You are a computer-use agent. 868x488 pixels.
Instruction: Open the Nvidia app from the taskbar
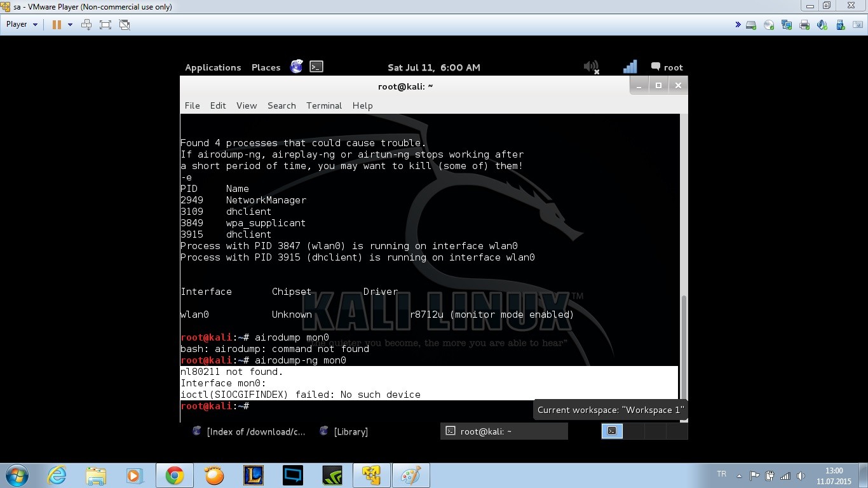pyautogui.click(x=332, y=475)
